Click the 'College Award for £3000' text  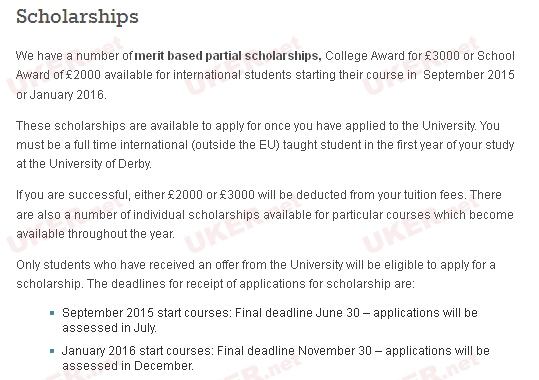pyautogui.click(x=392, y=56)
